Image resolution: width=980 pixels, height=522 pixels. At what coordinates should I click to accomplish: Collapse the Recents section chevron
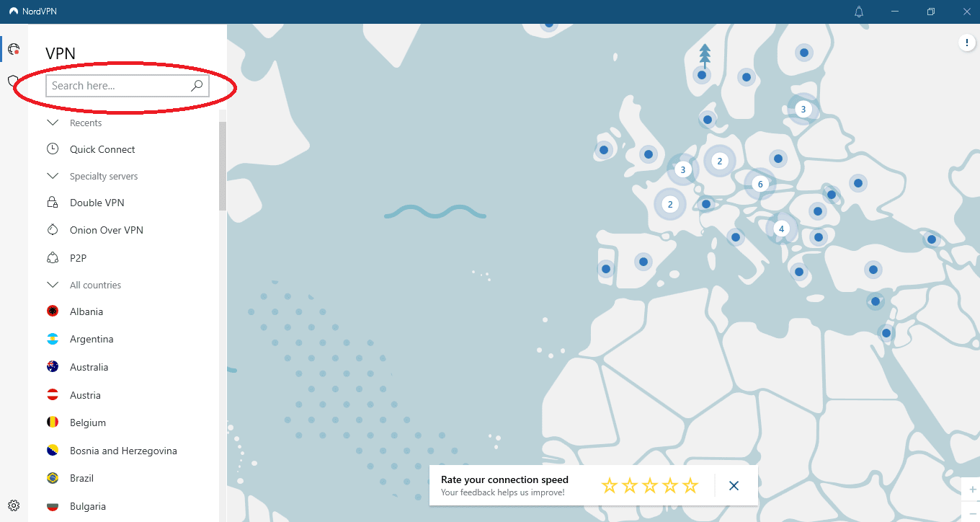coord(53,123)
